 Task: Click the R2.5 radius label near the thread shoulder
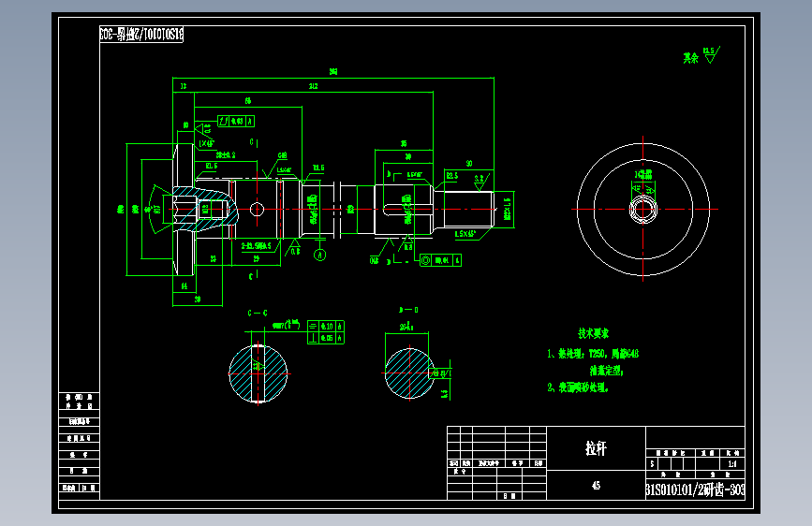tap(452, 176)
